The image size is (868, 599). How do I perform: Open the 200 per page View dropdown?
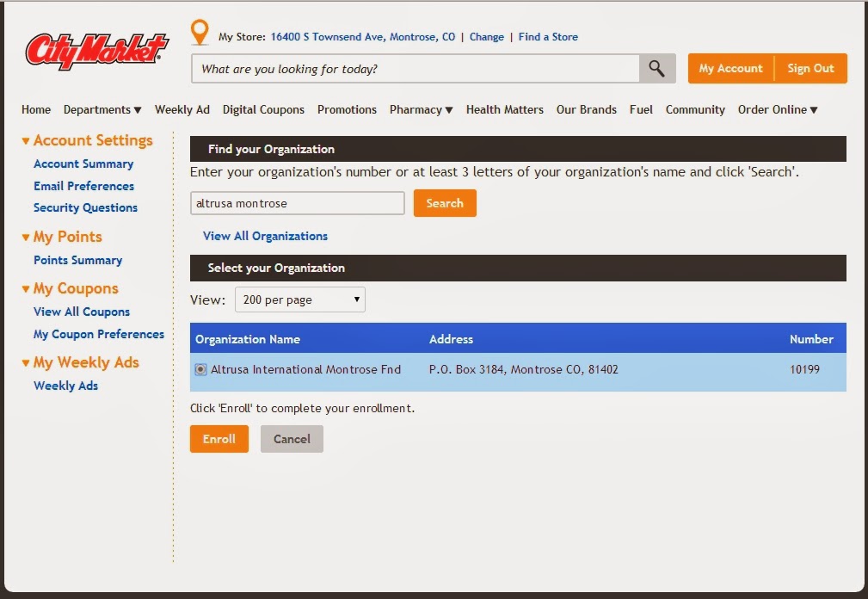click(300, 299)
